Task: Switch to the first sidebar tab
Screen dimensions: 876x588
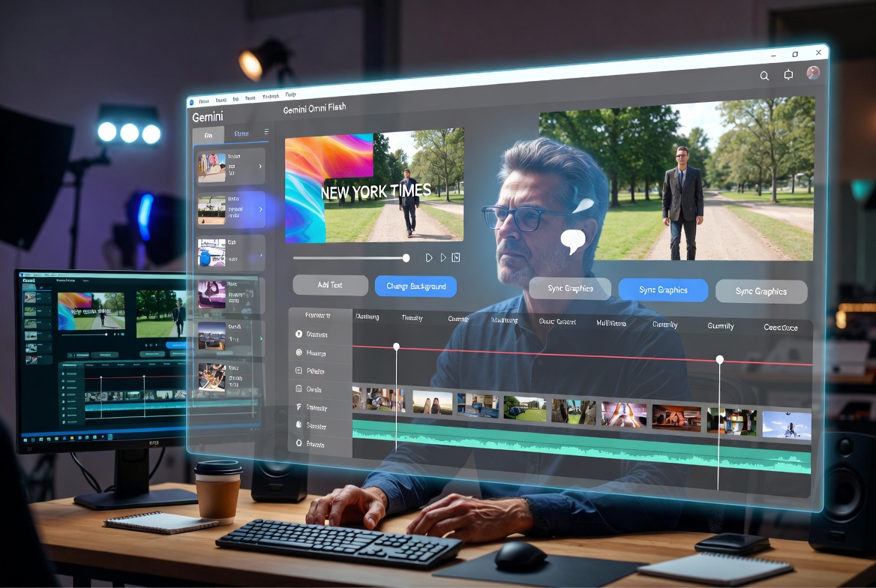Action: pyautogui.click(x=208, y=135)
